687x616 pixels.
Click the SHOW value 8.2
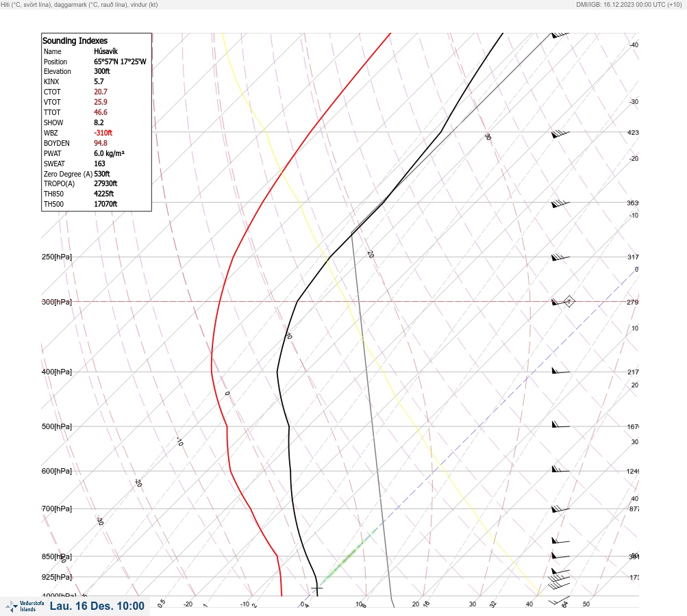click(x=99, y=123)
